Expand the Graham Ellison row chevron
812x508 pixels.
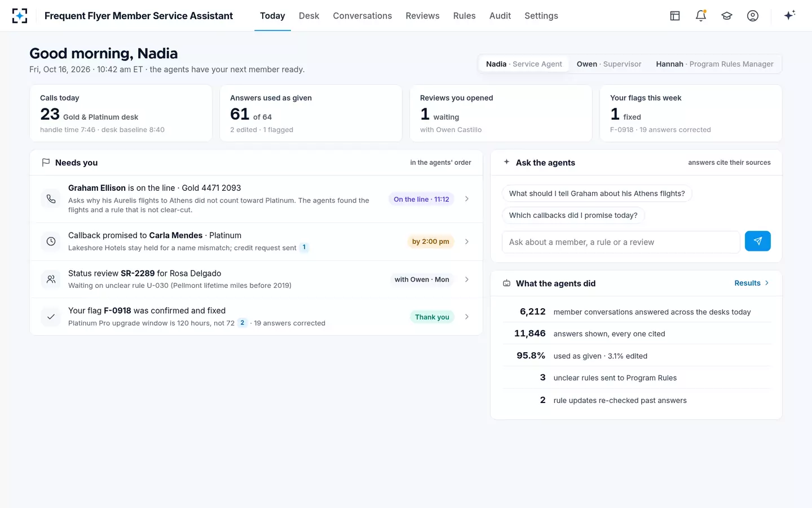click(467, 199)
